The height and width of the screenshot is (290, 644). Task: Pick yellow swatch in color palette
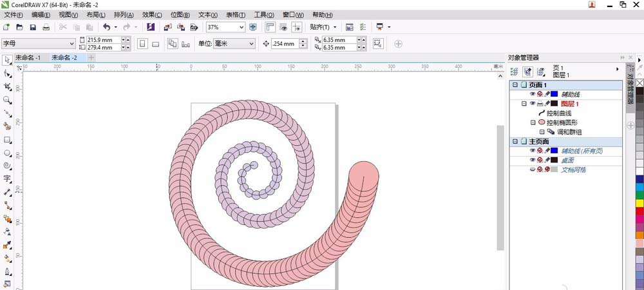pyautogui.click(x=639, y=203)
